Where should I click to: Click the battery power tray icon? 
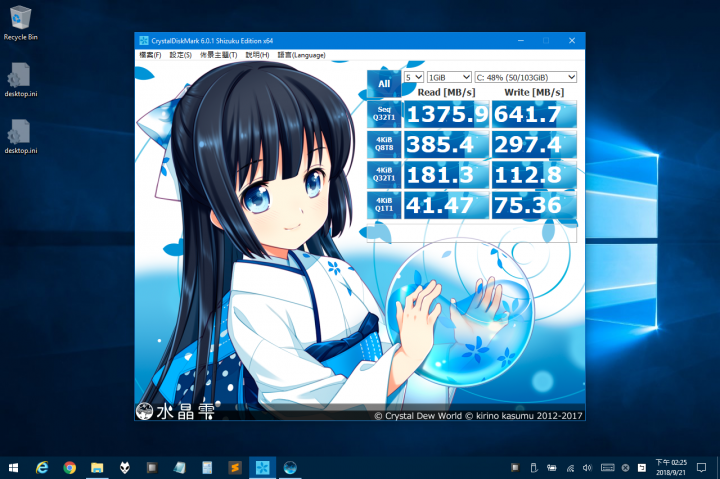(551, 468)
